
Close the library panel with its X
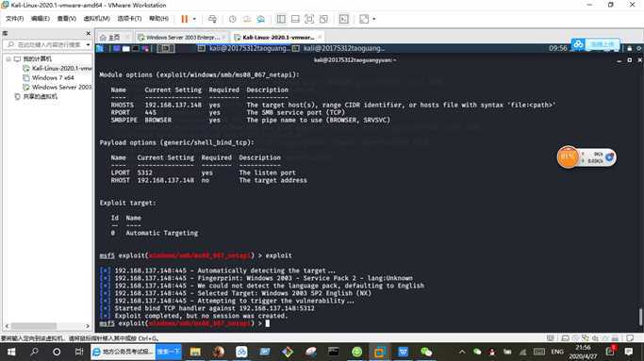(88, 33)
